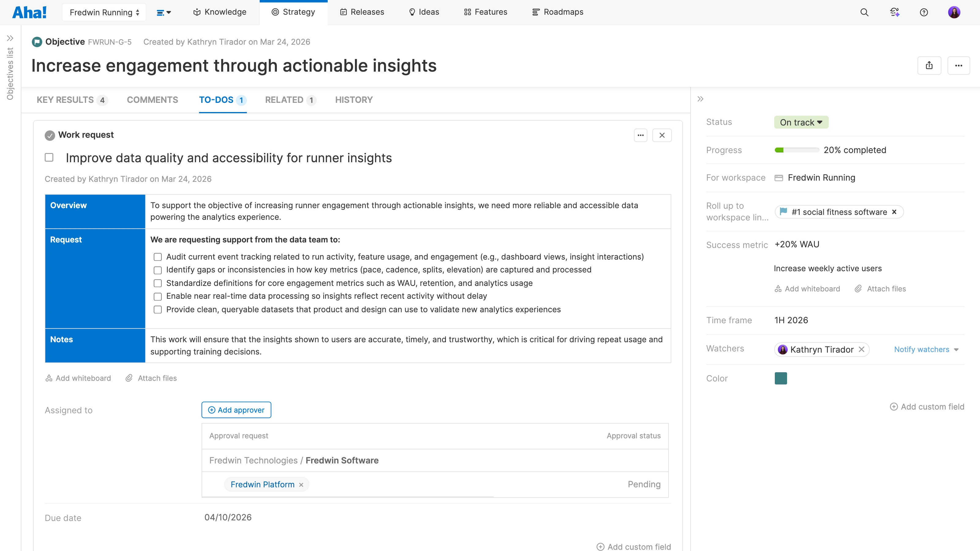Click the teal Color swatch

point(781,378)
